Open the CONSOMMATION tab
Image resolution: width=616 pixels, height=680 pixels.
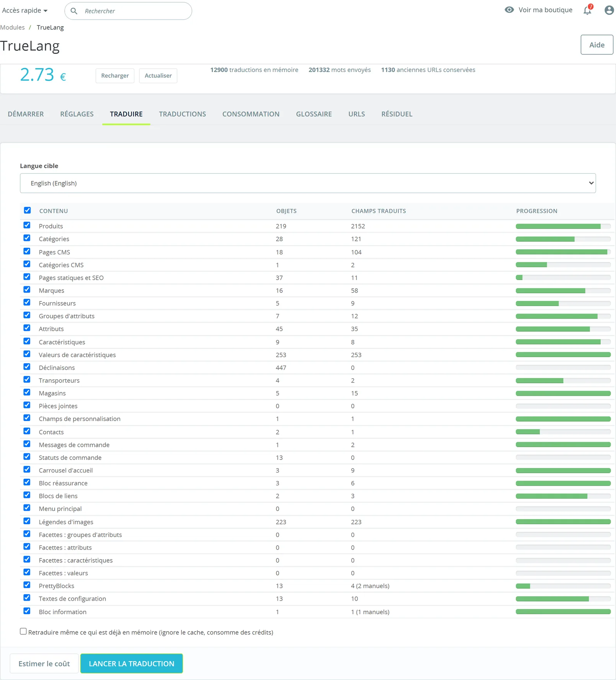point(251,114)
